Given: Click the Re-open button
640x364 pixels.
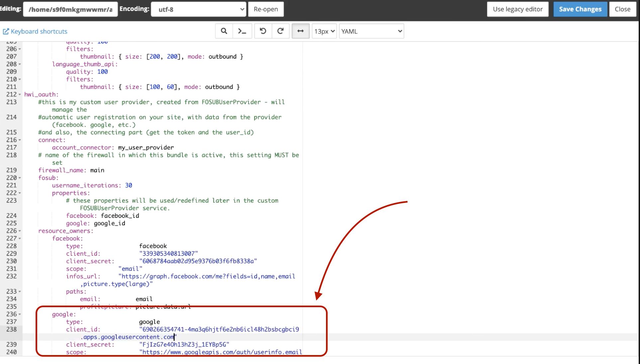Looking at the screenshot, I should pos(266,9).
